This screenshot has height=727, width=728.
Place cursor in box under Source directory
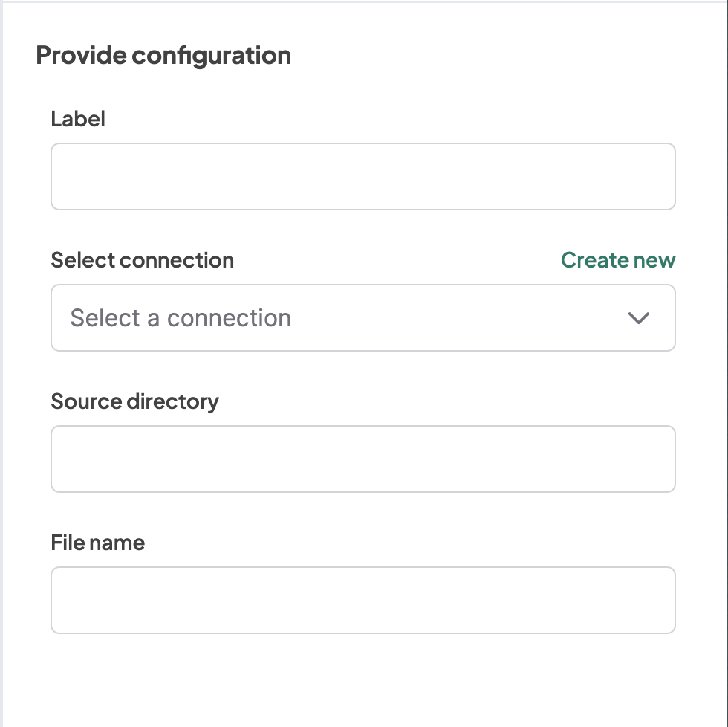pyautogui.click(x=363, y=459)
